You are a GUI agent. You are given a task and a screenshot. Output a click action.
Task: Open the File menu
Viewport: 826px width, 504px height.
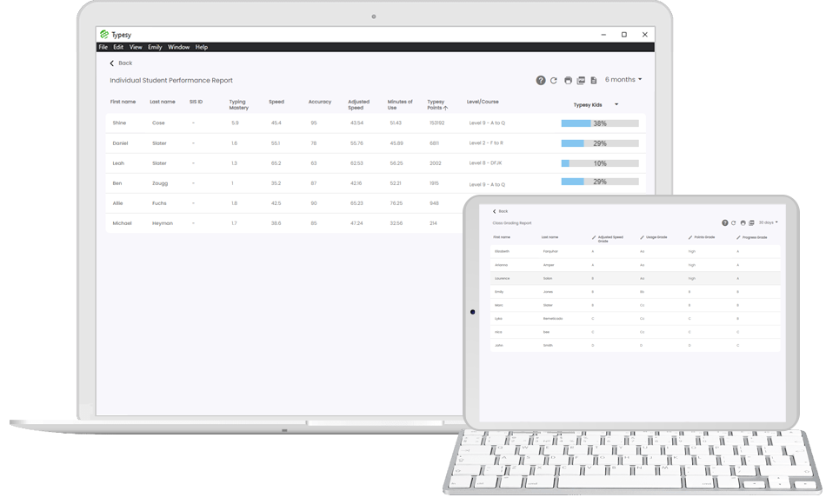point(103,47)
